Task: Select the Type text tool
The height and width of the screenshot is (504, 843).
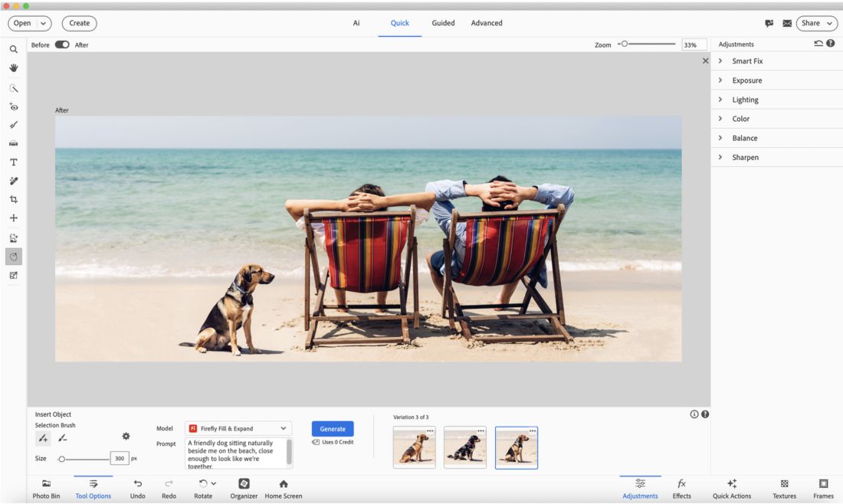Action: tap(14, 162)
